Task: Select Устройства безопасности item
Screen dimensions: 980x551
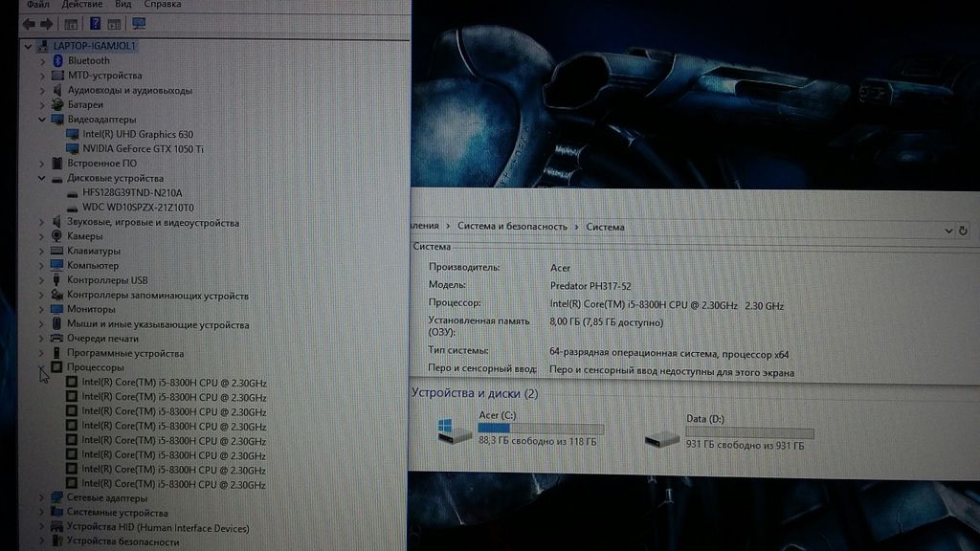Action: click(x=123, y=541)
